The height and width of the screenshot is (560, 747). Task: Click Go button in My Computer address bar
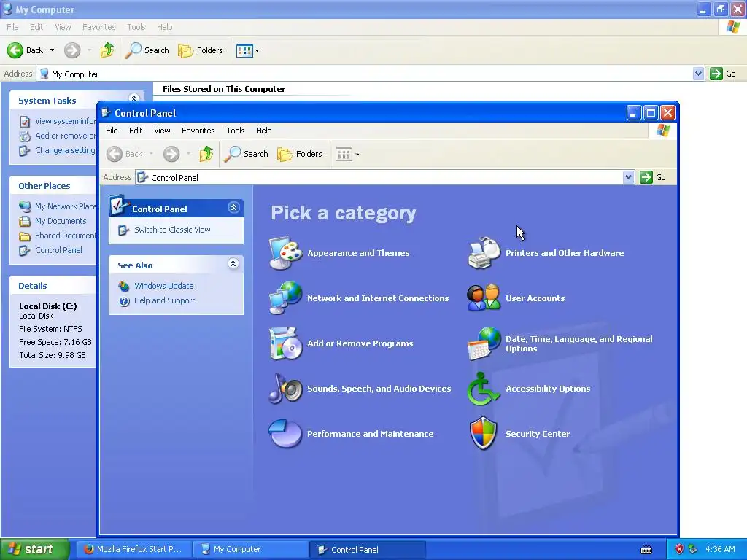(x=723, y=74)
